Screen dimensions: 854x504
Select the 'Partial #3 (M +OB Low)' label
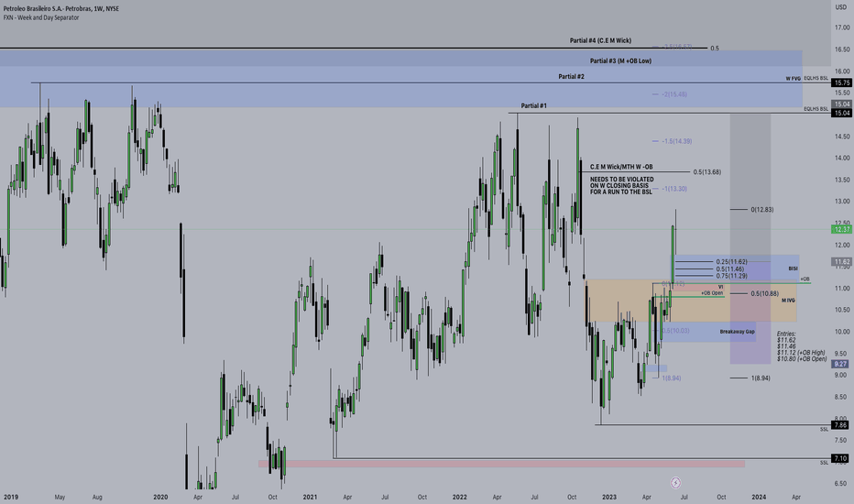click(620, 61)
